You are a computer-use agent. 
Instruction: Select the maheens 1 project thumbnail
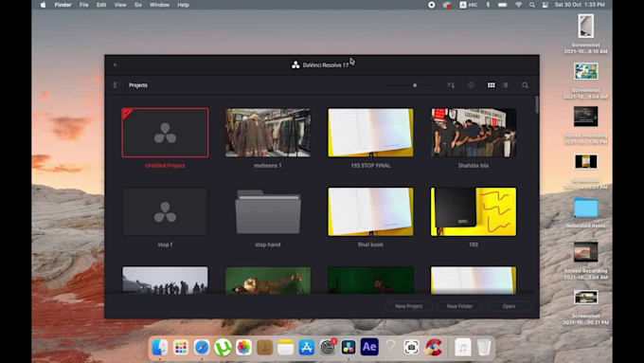point(268,133)
